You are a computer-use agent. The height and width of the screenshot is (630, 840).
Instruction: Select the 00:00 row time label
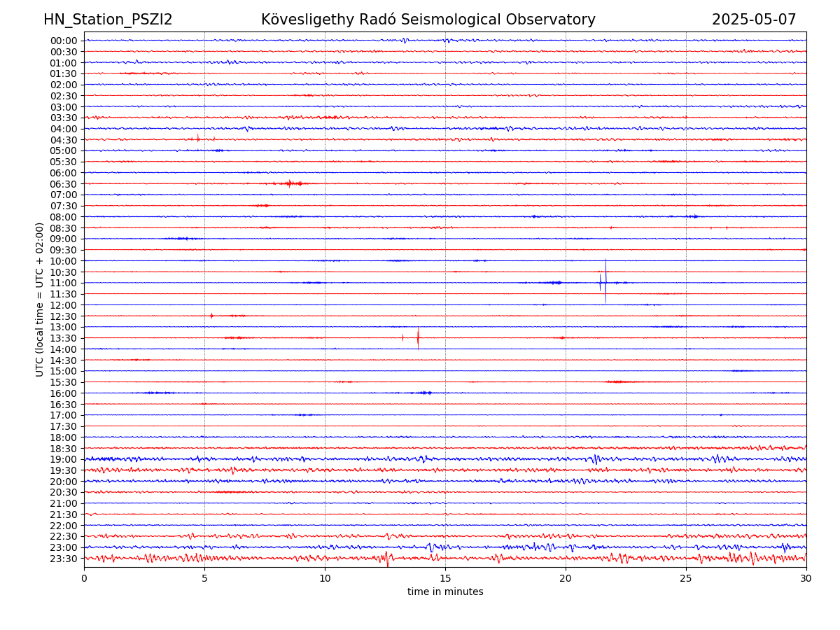[64, 41]
